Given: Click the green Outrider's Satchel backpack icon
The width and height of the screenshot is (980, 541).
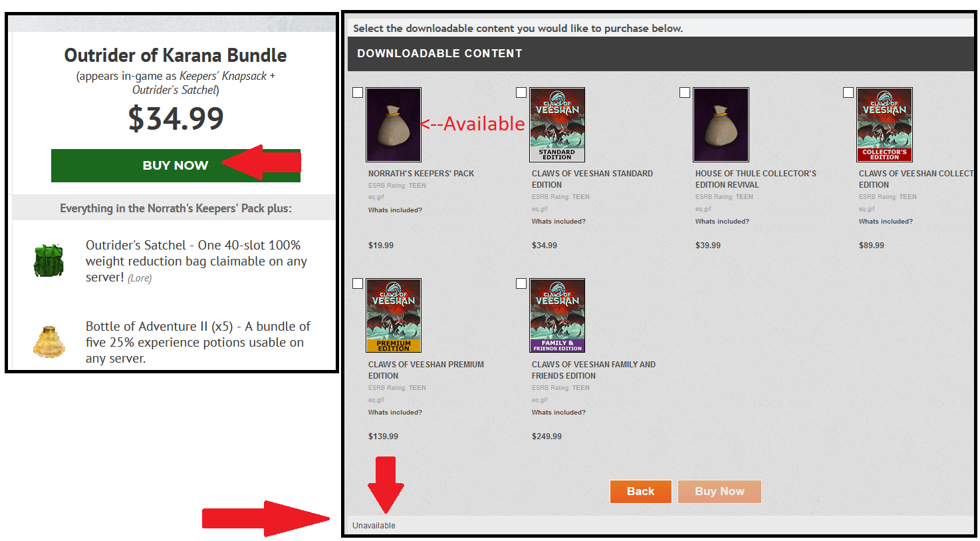Looking at the screenshot, I should coord(49,261).
